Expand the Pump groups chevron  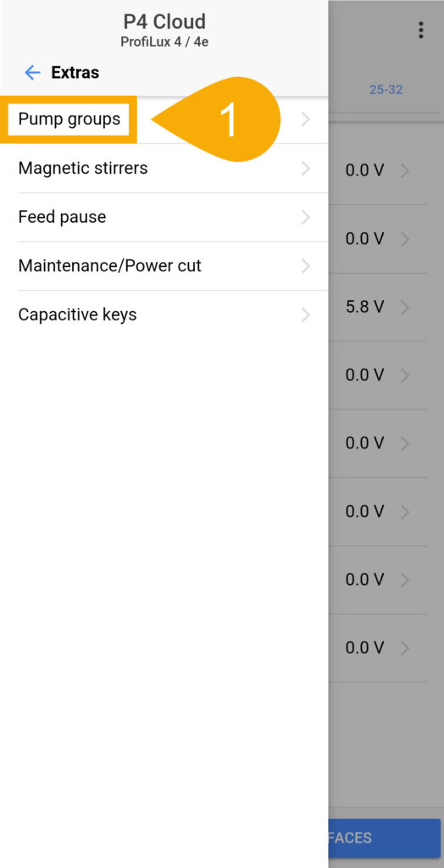click(306, 119)
